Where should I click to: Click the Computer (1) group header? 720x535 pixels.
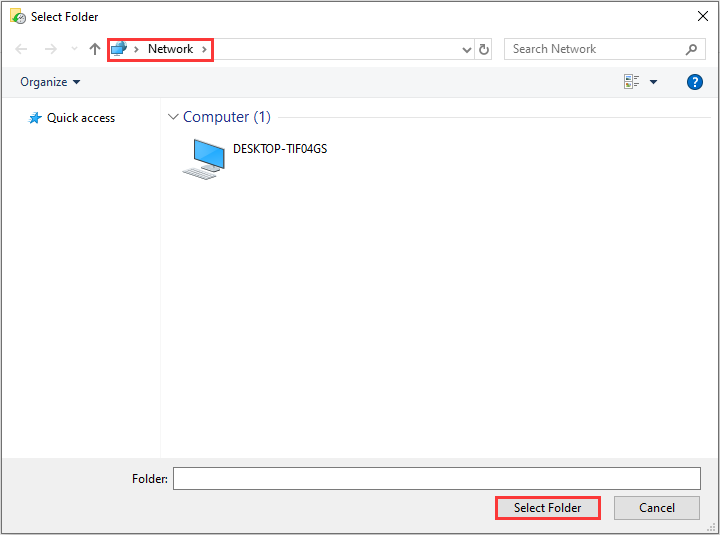click(227, 117)
